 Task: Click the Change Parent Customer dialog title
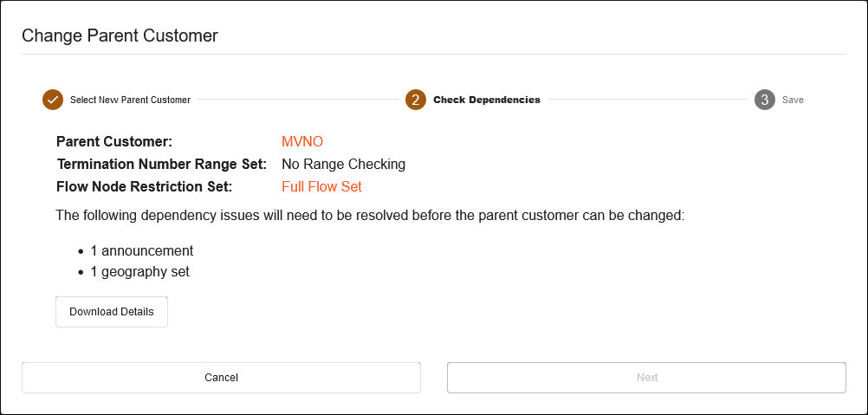(120, 36)
